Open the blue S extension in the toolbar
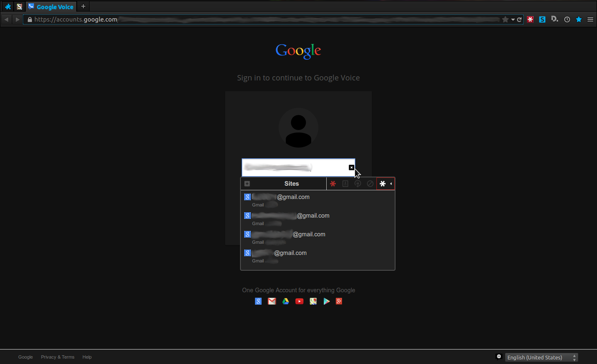 click(x=542, y=19)
